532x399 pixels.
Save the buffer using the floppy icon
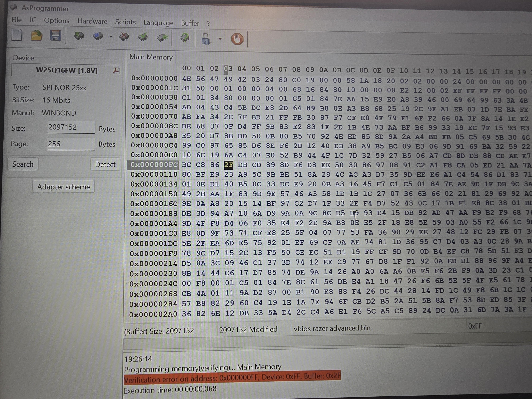point(55,36)
